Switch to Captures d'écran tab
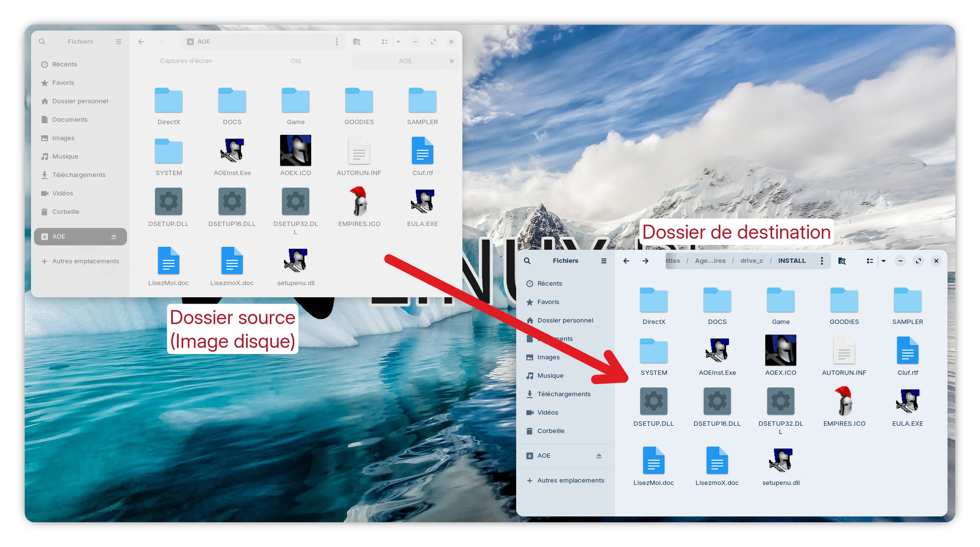Viewport: 980px width, 547px height. pyautogui.click(x=186, y=61)
